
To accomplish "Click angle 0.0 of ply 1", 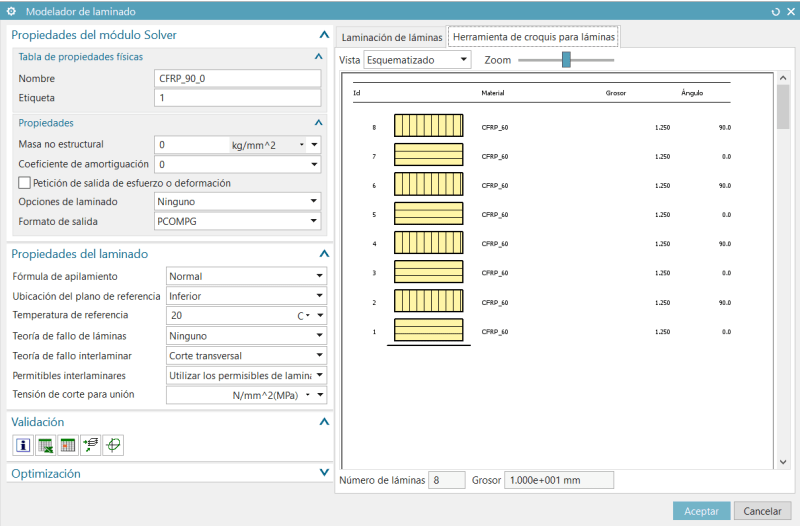I will [x=727, y=332].
